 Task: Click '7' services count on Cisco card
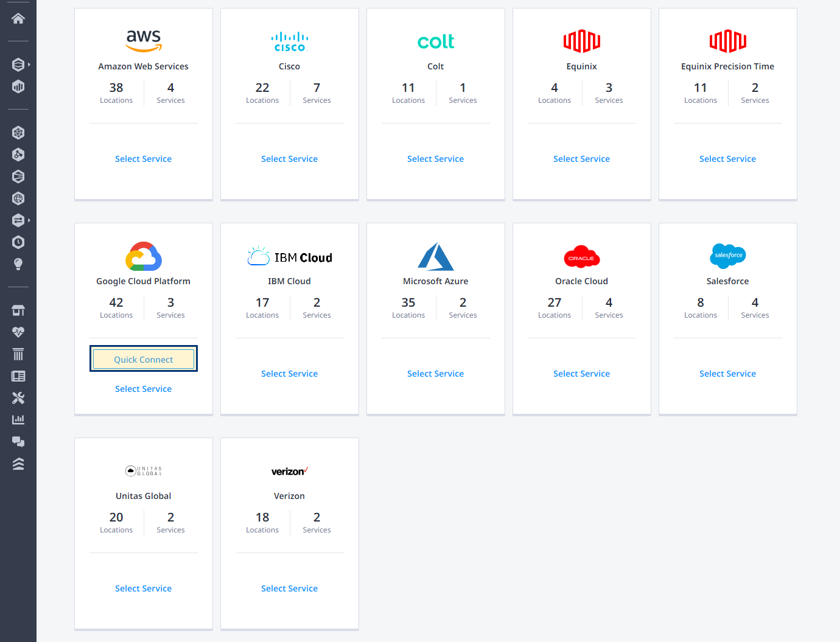[317, 88]
